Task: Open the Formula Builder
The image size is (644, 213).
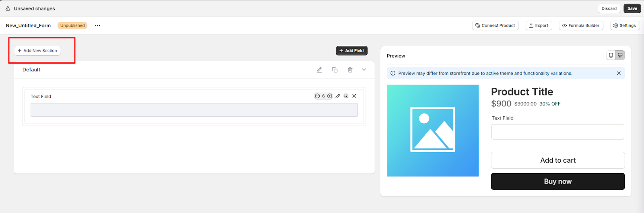Action: pyautogui.click(x=581, y=25)
